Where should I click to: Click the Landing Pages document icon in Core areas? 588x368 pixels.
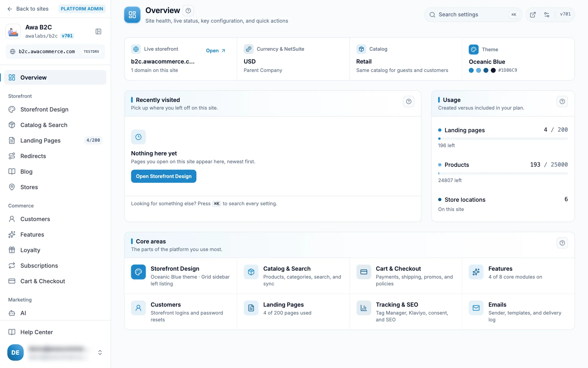point(251,308)
